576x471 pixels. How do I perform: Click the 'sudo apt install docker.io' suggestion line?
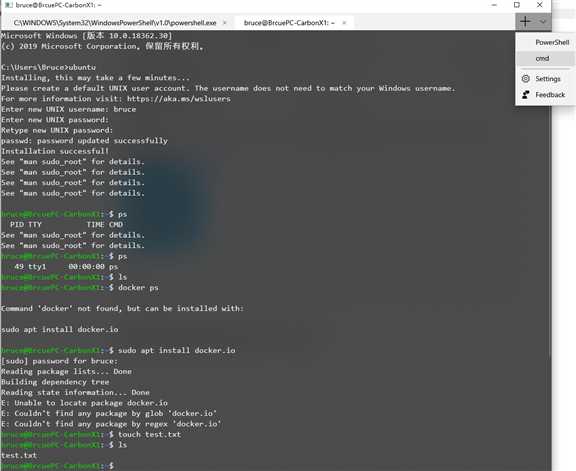tap(60, 330)
